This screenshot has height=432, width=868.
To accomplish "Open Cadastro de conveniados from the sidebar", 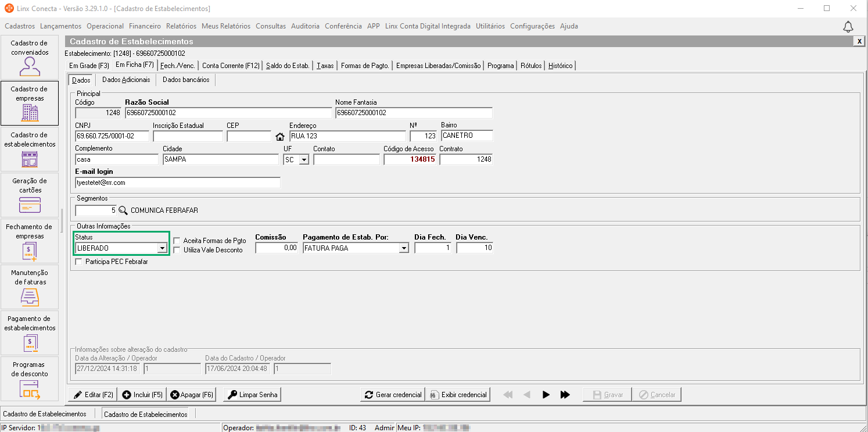I will tap(30, 57).
